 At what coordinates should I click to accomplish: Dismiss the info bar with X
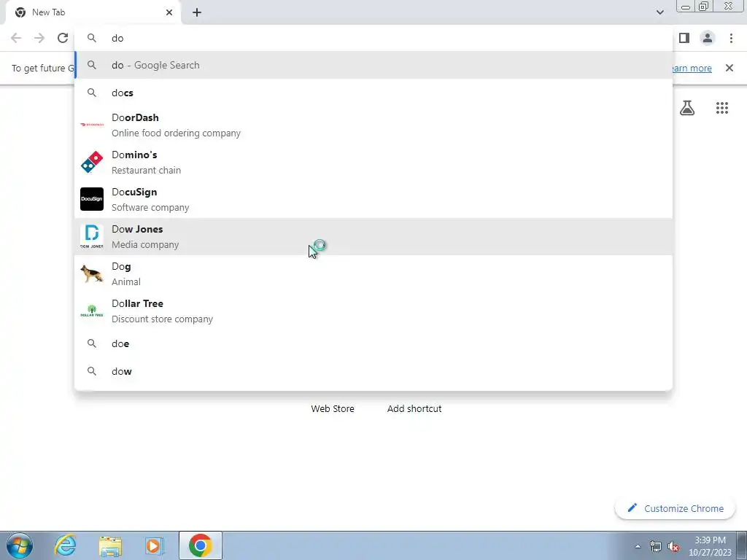click(x=729, y=68)
